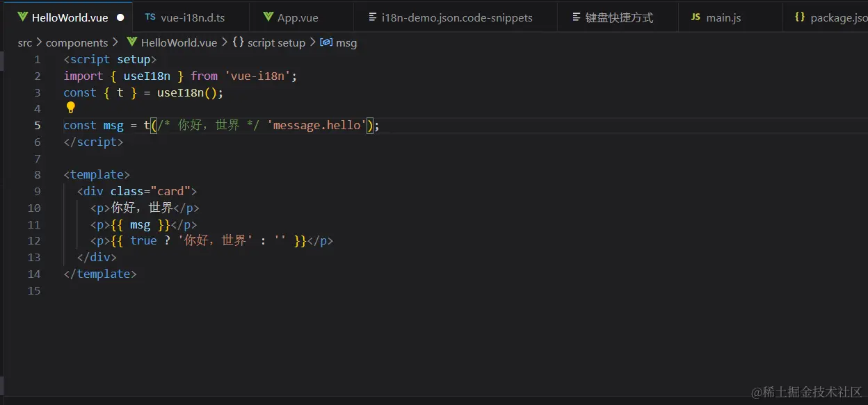Select the src breadcrumb
Image resolution: width=868 pixels, height=405 pixels.
click(x=25, y=42)
